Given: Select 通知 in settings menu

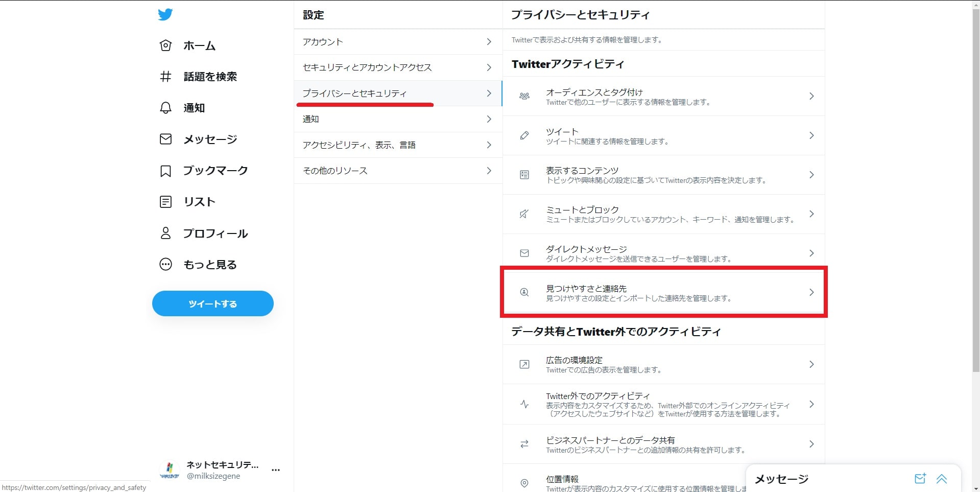Looking at the screenshot, I should click(398, 119).
